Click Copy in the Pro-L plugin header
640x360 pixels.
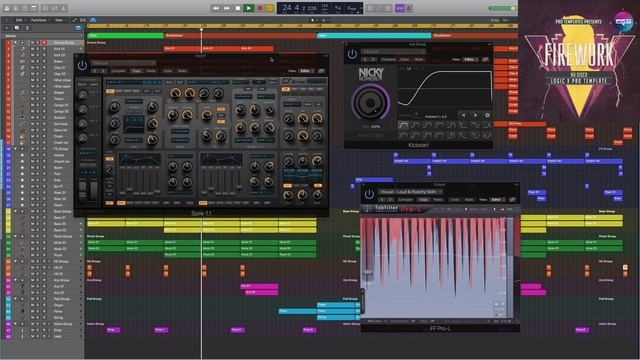pyautogui.click(x=423, y=200)
